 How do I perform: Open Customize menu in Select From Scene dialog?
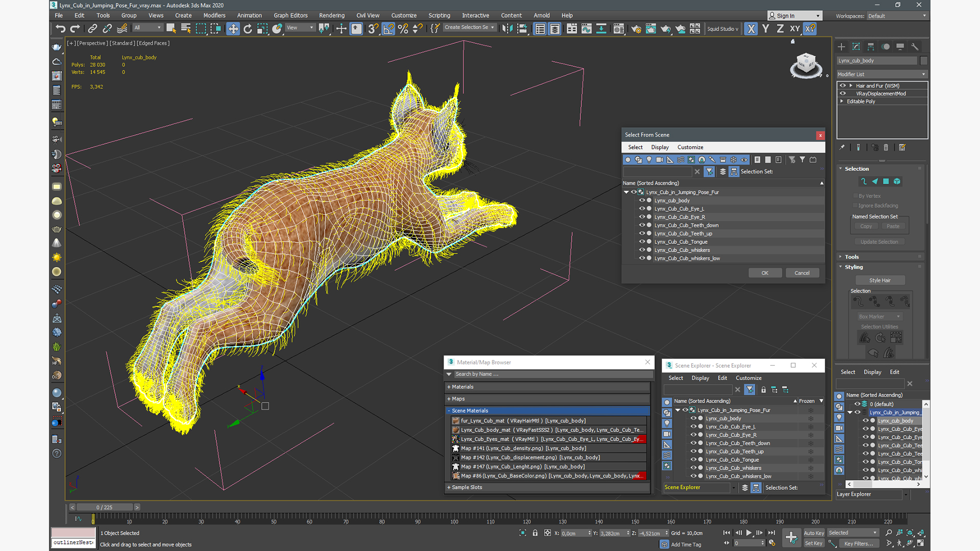[690, 147]
